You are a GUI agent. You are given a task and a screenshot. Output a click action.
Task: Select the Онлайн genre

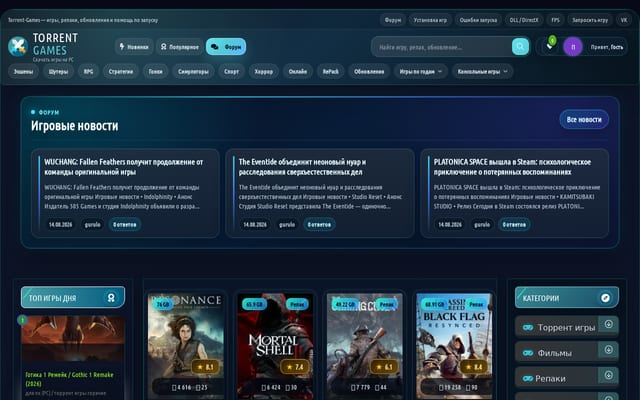coord(298,71)
